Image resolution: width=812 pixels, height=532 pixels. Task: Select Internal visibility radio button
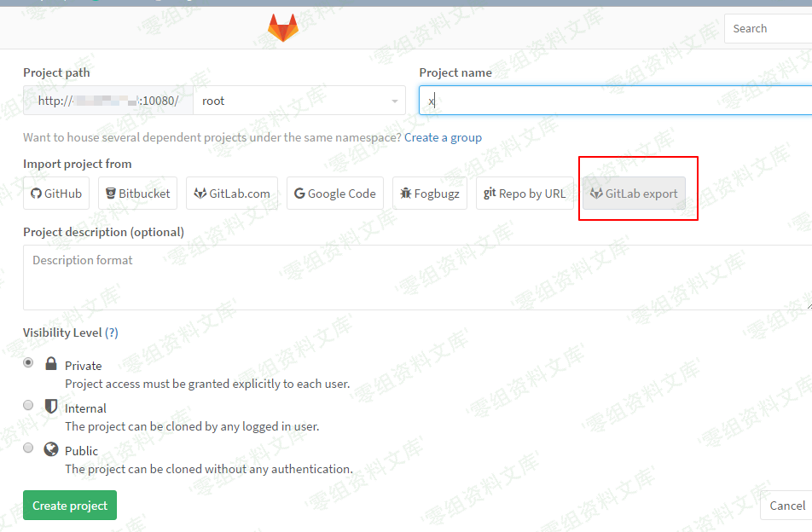[x=29, y=405]
